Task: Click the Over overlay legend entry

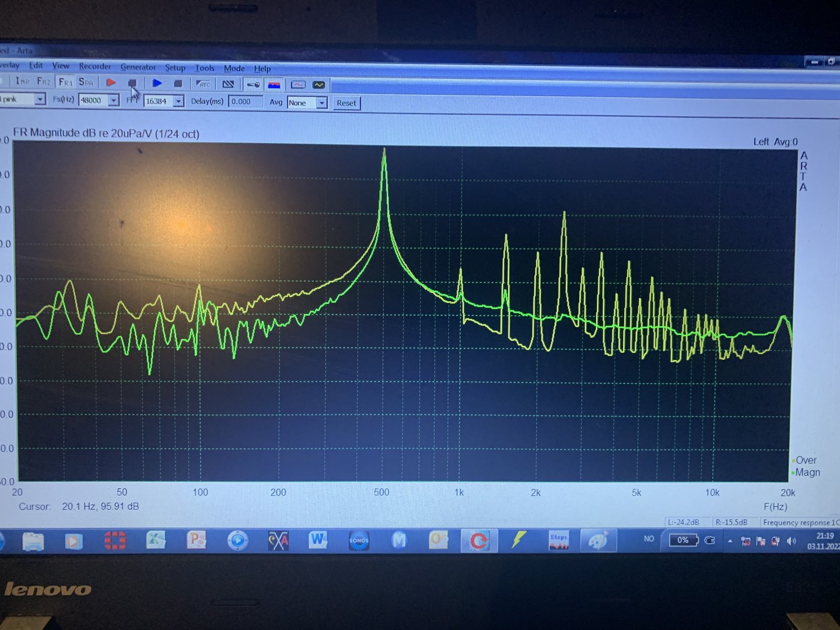Action: tap(806, 460)
